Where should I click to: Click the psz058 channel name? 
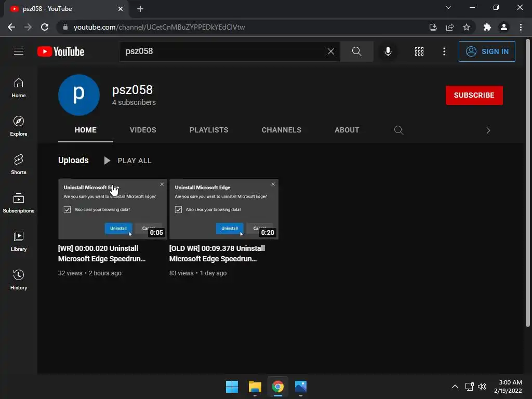tap(132, 90)
